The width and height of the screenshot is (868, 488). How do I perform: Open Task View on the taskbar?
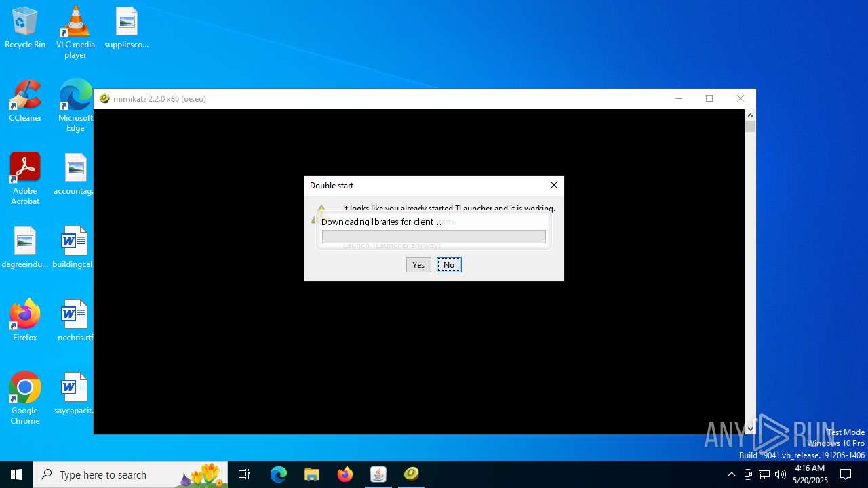tap(244, 474)
